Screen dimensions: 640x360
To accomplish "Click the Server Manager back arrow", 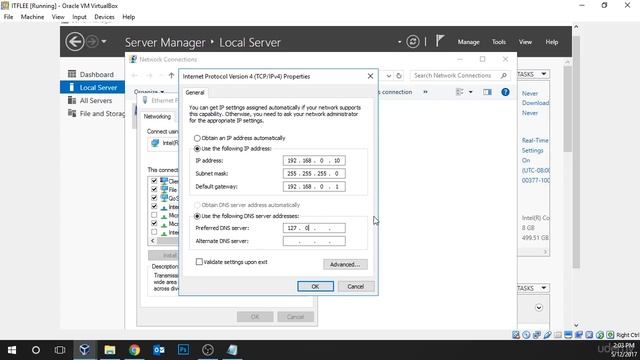I will tap(75, 42).
